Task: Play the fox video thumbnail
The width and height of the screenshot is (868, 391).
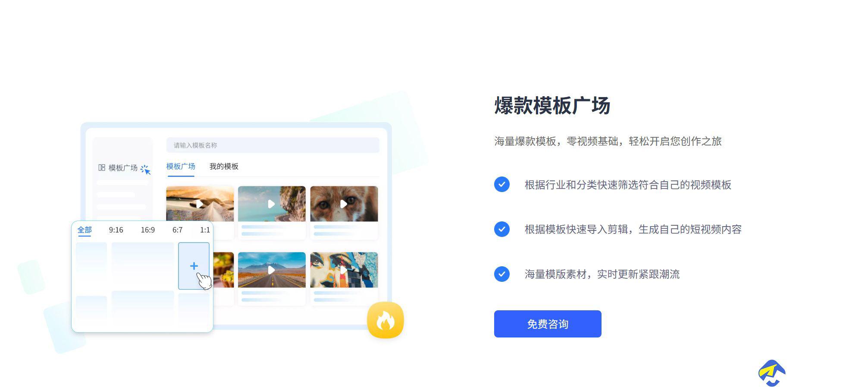Action: click(x=344, y=204)
